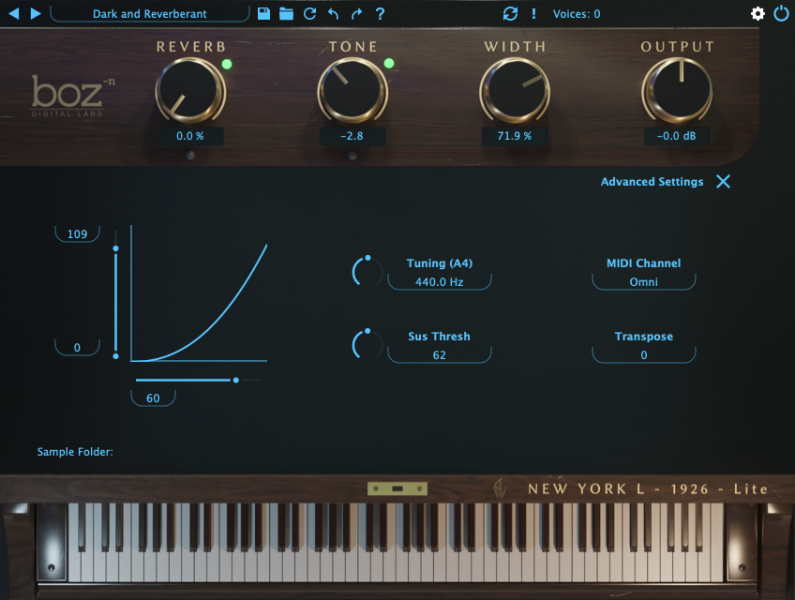Open the MIDI Channel Omni dropdown
This screenshot has height=600, width=795.
(x=644, y=282)
